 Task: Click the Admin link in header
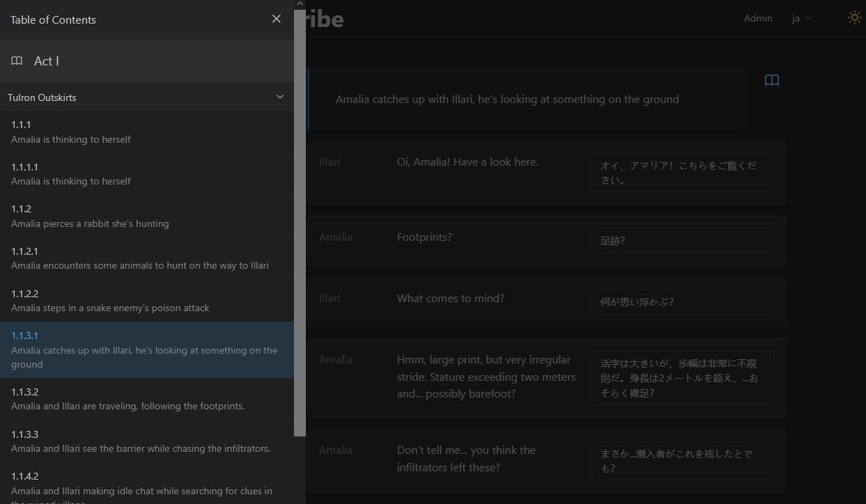tap(757, 18)
